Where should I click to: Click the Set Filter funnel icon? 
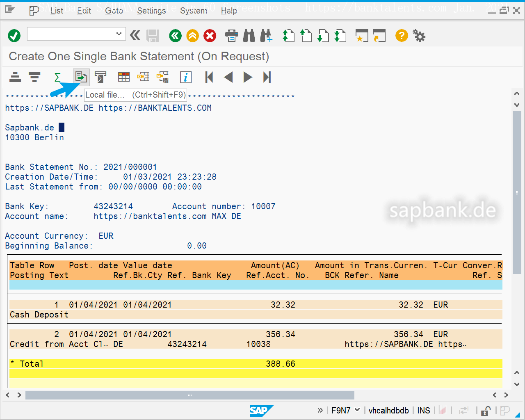100,77
